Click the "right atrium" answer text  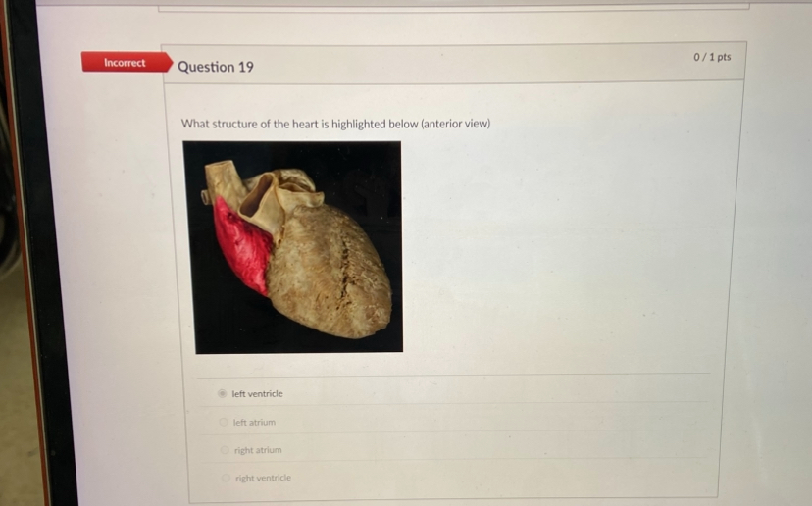coord(258,450)
